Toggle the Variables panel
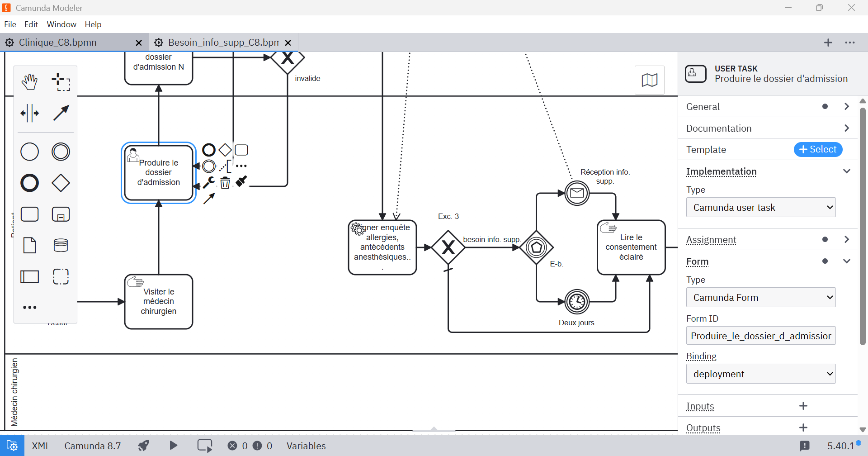This screenshot has height=456, width=868. click(306, 446)
